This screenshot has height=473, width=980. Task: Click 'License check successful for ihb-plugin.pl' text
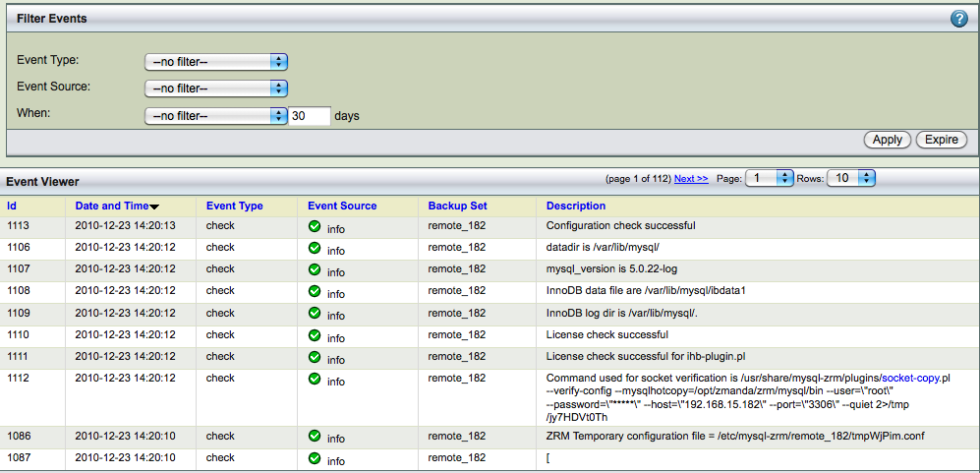pos(646,356)
